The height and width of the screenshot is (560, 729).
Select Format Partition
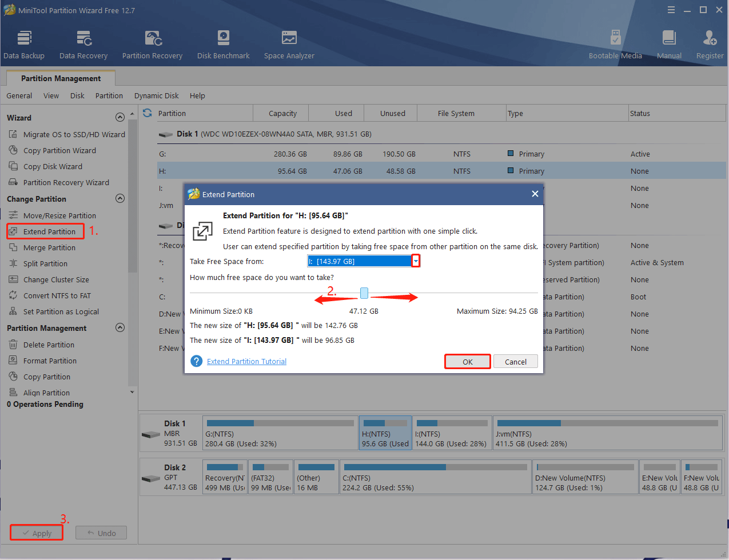point(42,361)
